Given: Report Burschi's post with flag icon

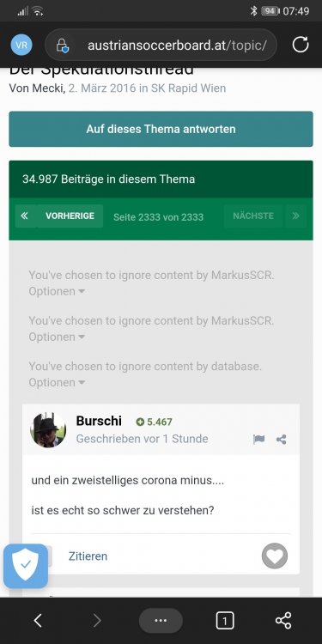Looking at the screenshot, I should pos(258,440).
